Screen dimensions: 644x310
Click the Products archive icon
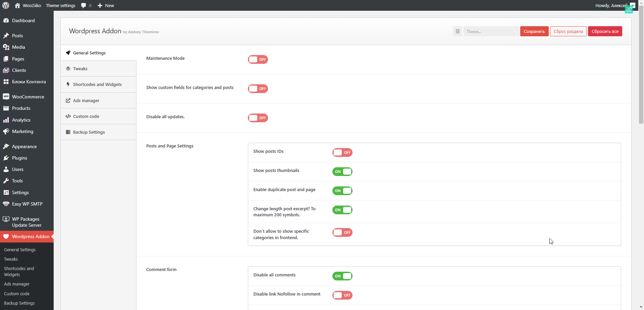[x=6, y=108]
